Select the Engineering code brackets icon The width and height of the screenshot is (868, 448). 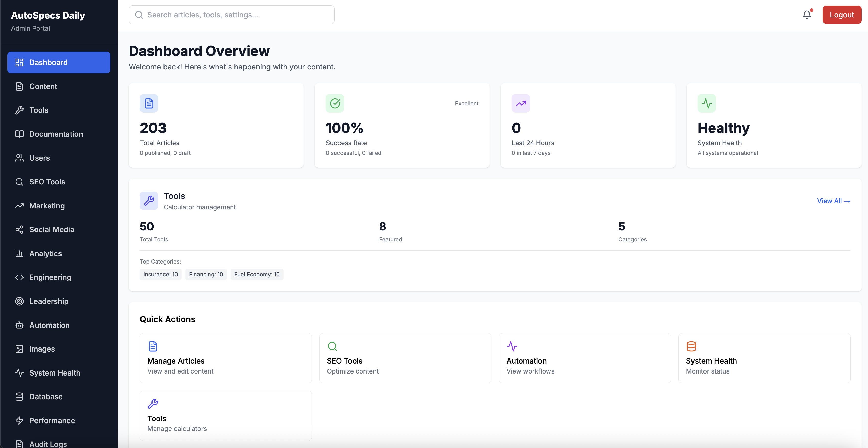19,277
